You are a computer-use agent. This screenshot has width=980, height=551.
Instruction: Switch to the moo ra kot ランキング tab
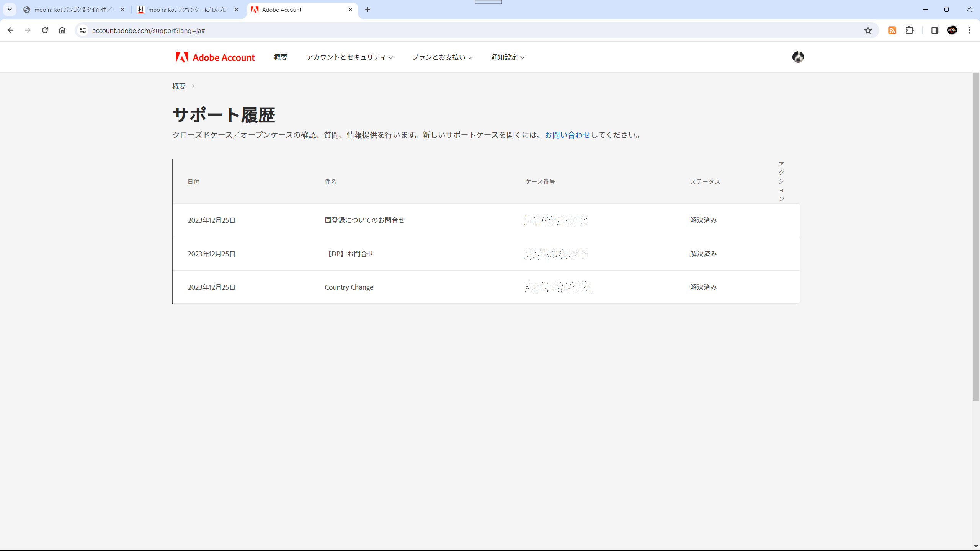point(188,10)
